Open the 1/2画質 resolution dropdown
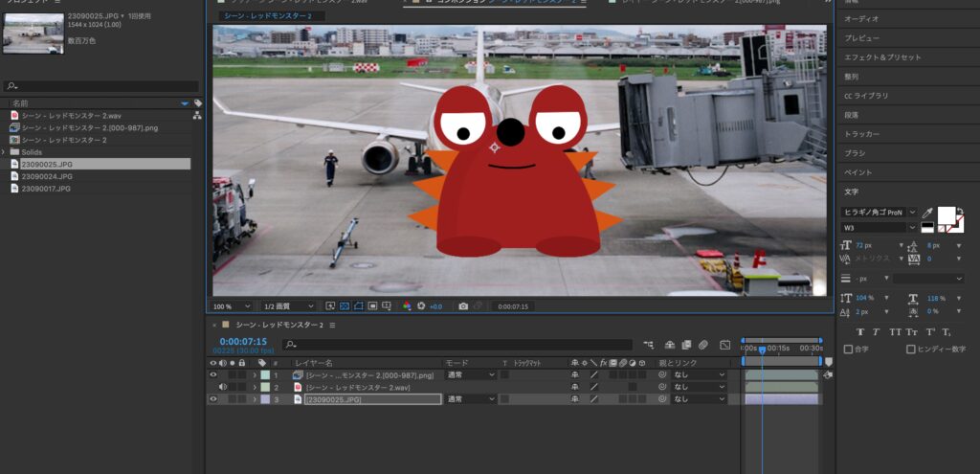 point(288,306)
